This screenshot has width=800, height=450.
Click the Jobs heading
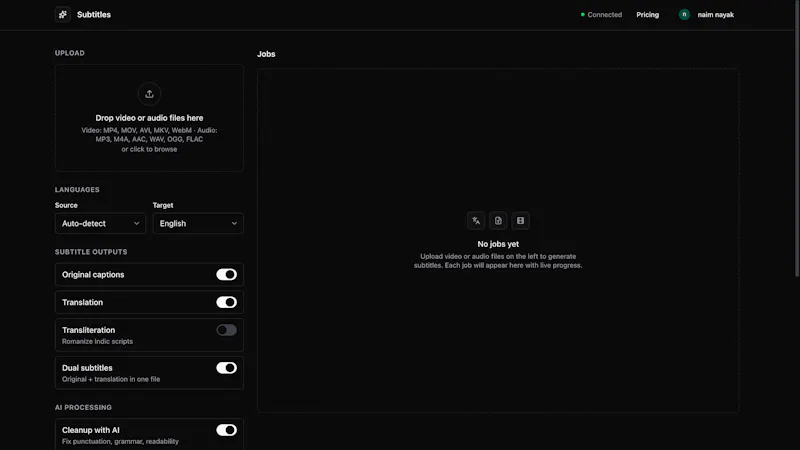point(266,54)
